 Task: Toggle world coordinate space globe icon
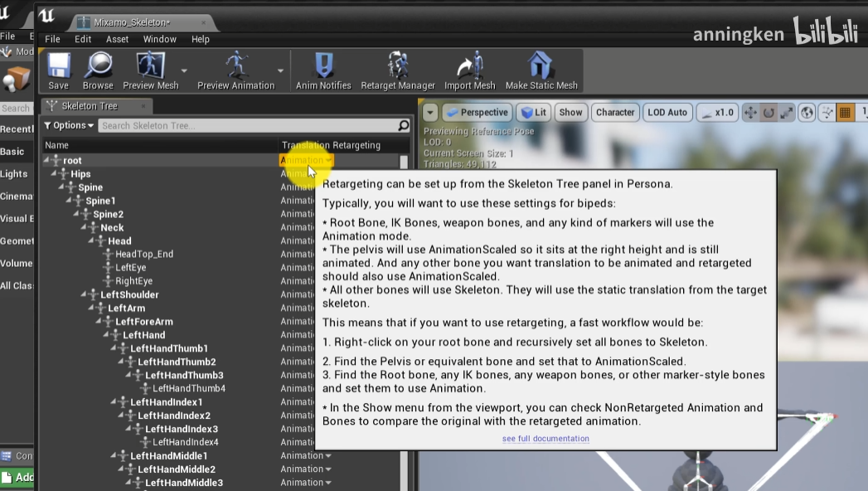[x=807, y=112]
